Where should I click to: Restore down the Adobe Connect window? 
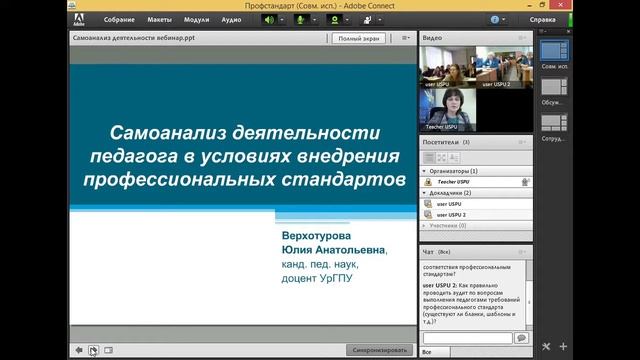pyautogui.click(x=542, y=5)
